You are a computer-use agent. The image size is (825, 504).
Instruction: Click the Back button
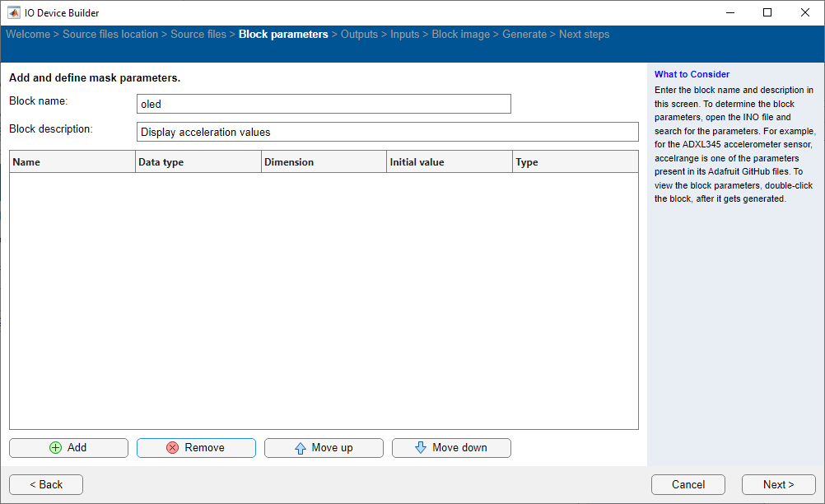(45, 484)
